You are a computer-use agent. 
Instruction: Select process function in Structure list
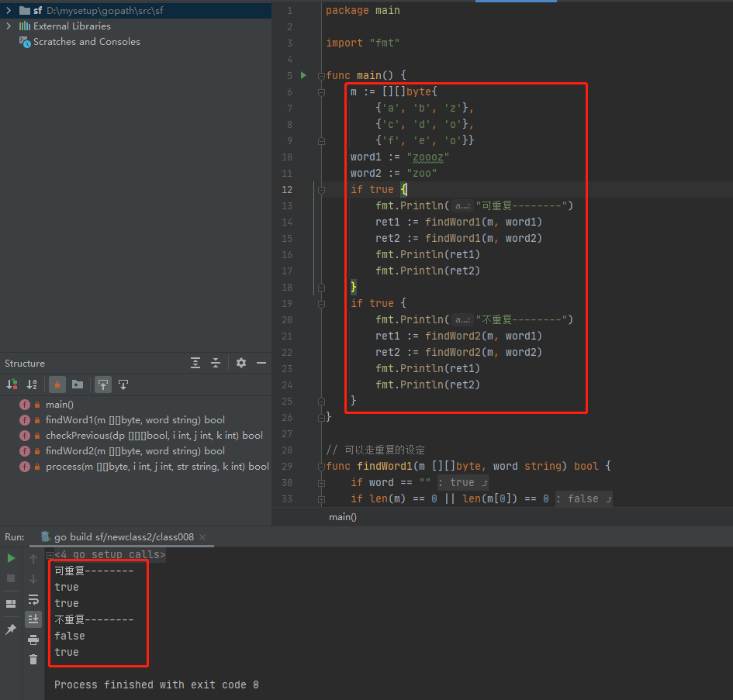tap(157, 467)
